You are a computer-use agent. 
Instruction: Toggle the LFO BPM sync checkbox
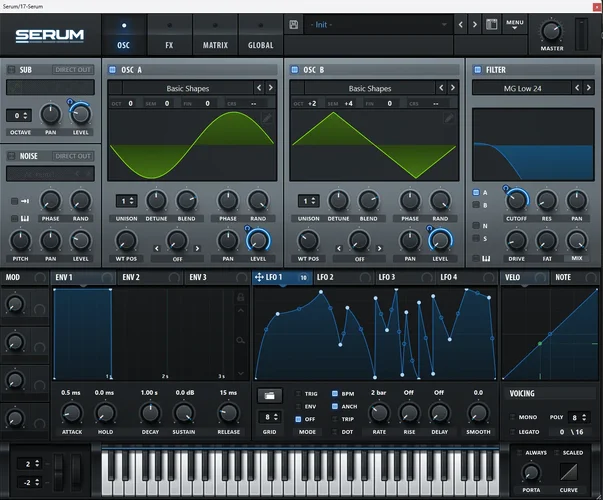coord(335,394)
